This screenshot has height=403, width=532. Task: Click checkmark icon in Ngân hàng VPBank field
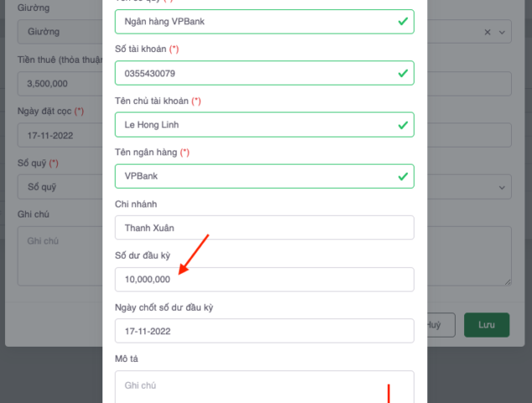click(403, 21)
